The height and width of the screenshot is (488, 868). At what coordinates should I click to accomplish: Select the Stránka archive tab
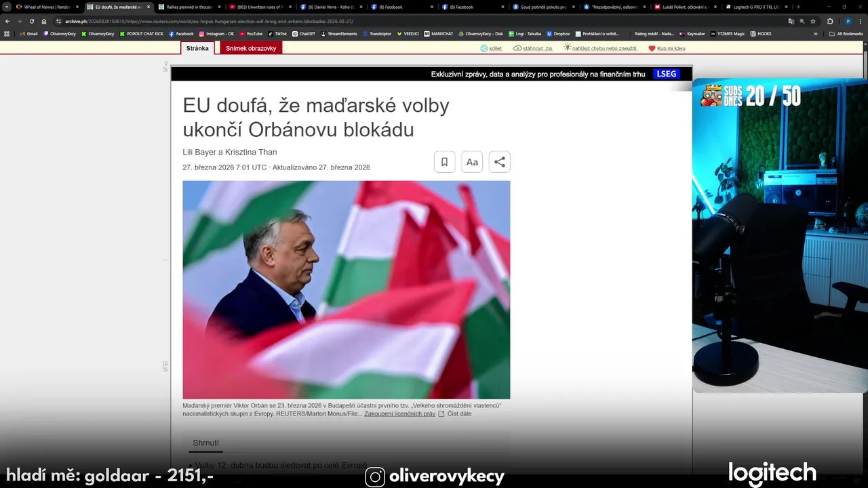pyautogui.click(x=197, y=48)
